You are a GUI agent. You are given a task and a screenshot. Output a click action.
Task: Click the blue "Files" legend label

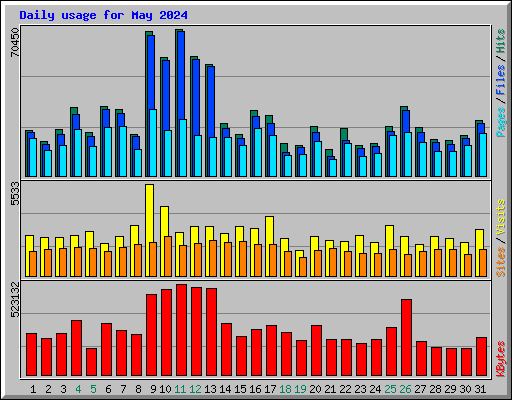pyautogui.click(x=500, y=80)
